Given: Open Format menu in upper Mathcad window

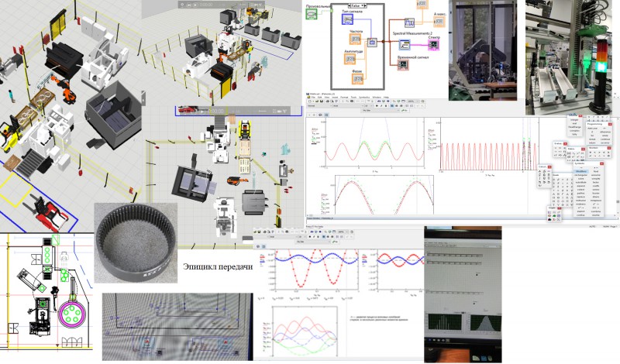Looking at the screenshot, I should [344, 98].
